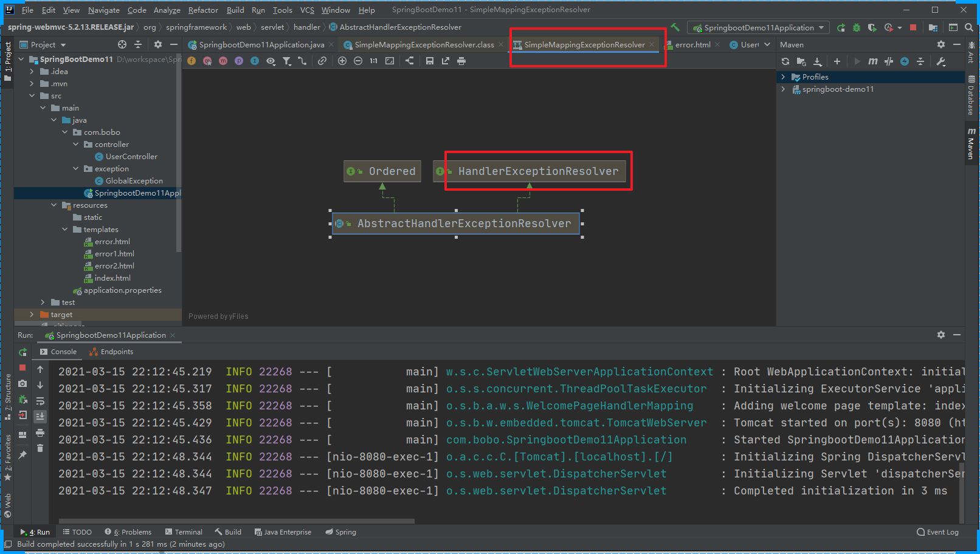Open UserController class in tree
Image resolution: width=980 pixels, height=554 pixels.
coord(126,157)
